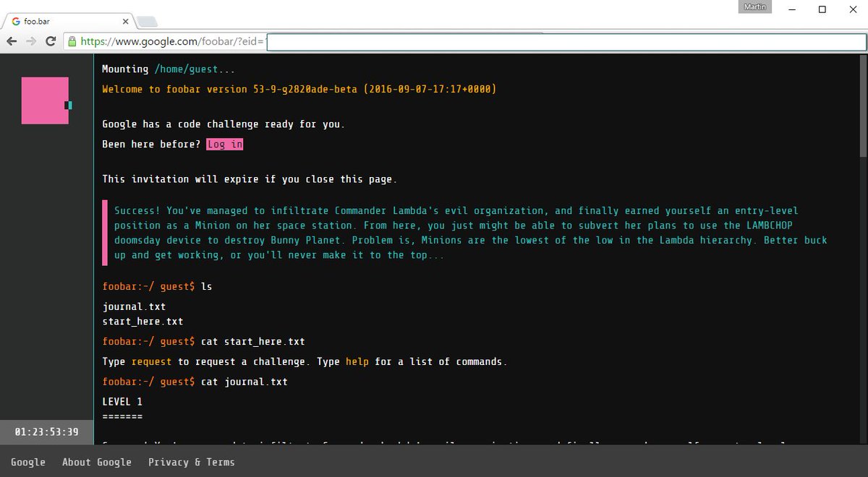Select the foo.bar tab
The height and width of the screenshot is (477, 868).
[x=69, y=21]
